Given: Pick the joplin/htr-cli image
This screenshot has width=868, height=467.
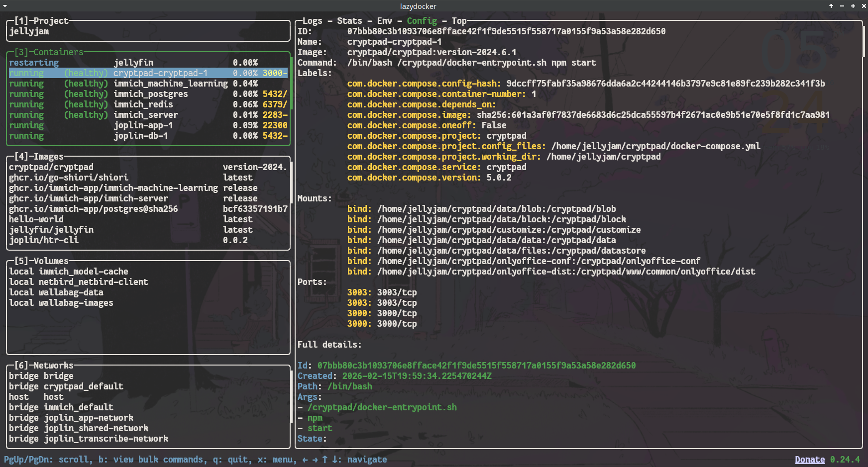Looking at the screenshot, I should pyautogui.click(x=148, y=240).
